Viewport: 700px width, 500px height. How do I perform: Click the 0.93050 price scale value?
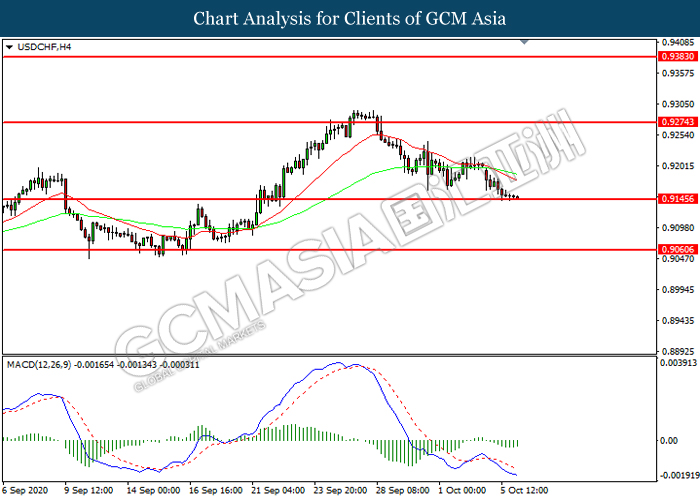point(678,104)
